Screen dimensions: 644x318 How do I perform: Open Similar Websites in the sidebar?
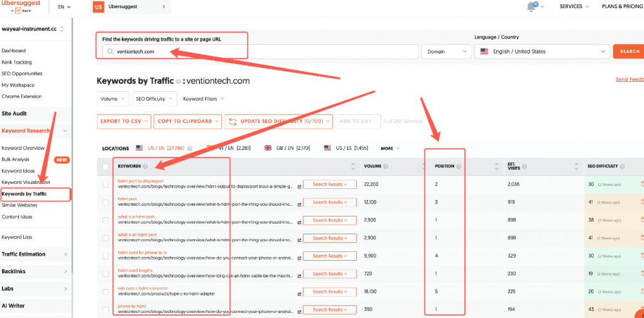[x=19, y=205]
